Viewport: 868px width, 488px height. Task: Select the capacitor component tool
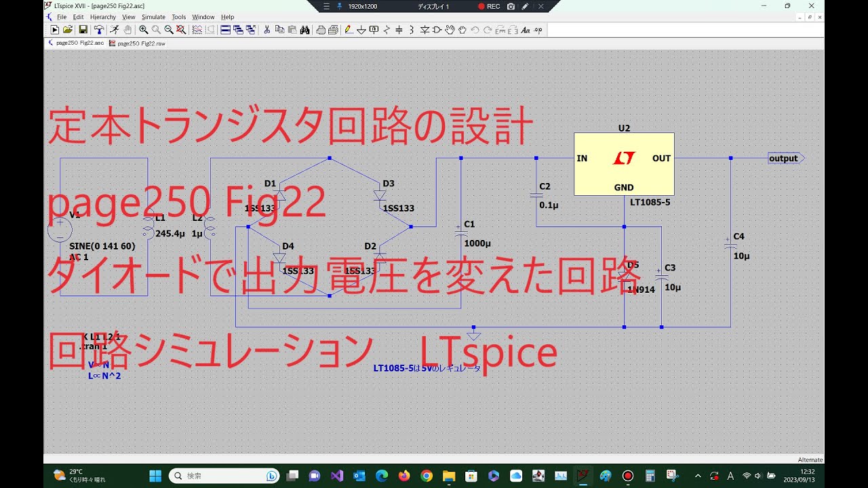399,30
